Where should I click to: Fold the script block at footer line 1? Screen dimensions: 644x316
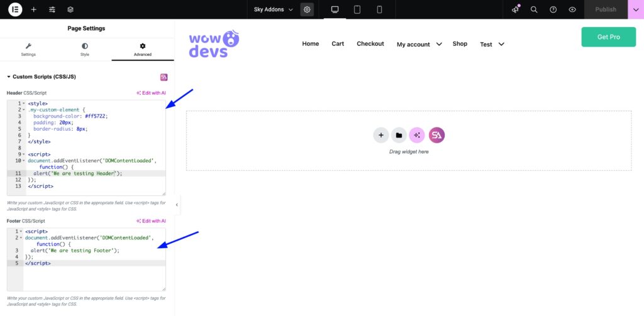21,232
